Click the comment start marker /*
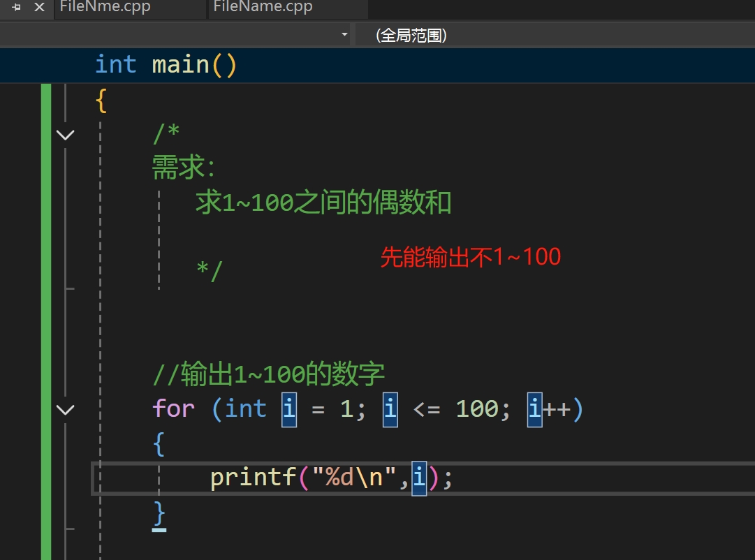The width and height of the screenshot is (755, 560). click(x=166, y=133)
